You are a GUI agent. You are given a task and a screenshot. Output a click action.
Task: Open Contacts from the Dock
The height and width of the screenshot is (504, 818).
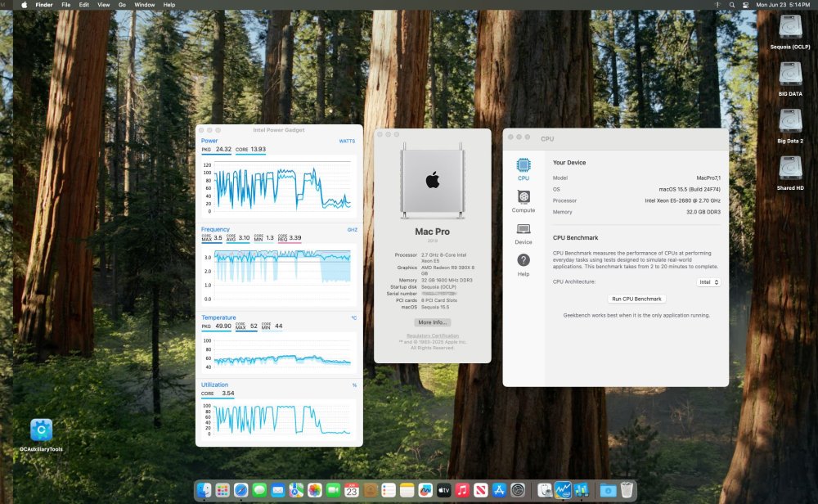click(371, 490)
